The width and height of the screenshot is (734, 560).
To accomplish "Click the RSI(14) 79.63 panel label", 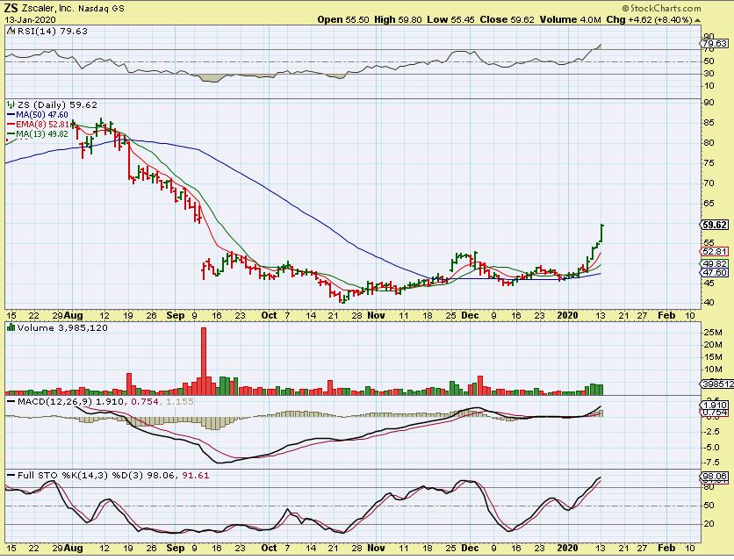I will (53, 32).
